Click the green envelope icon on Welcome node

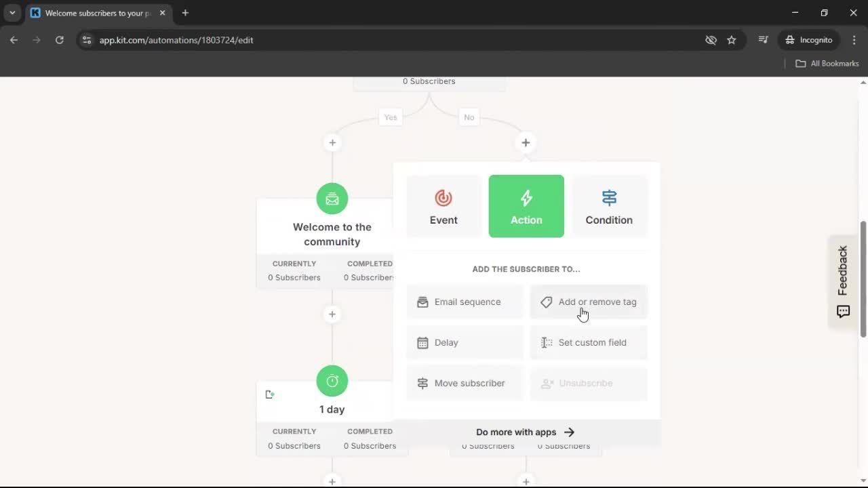coord(332,199)
